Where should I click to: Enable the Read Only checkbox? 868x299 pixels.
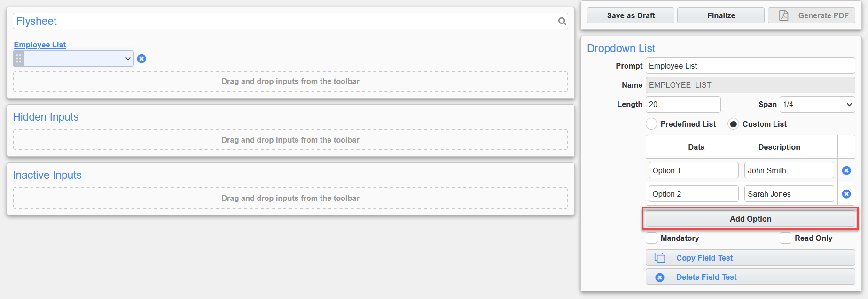click(x=785, y=238)
